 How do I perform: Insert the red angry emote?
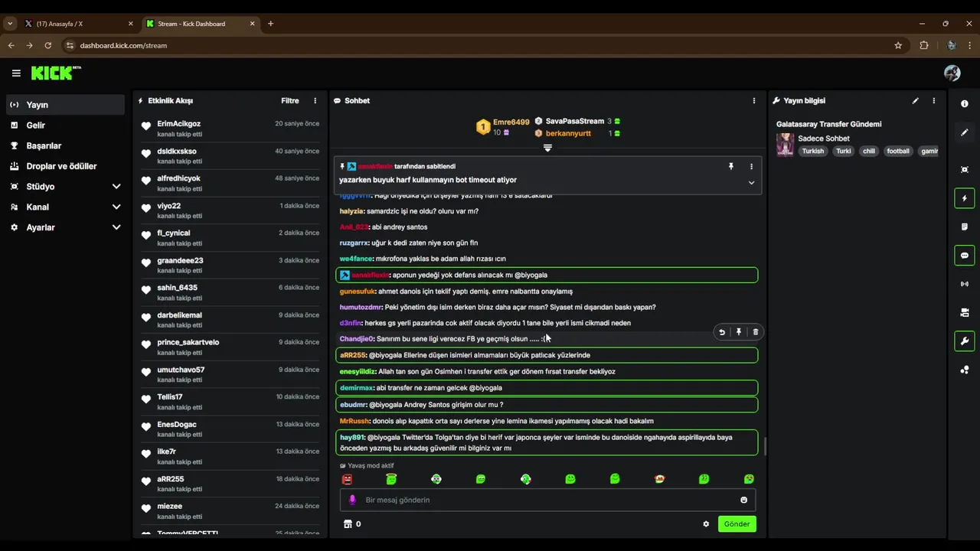click(347, 479)
